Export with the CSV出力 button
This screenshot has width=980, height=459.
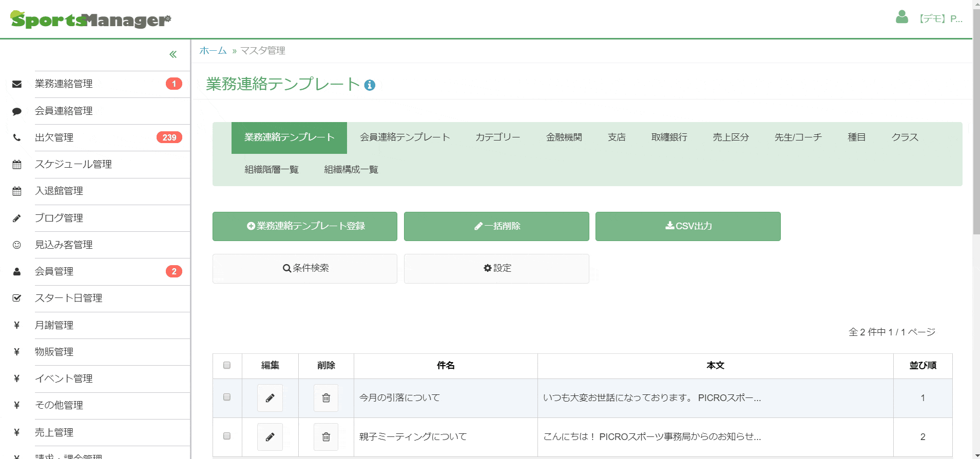click(688, 226)
